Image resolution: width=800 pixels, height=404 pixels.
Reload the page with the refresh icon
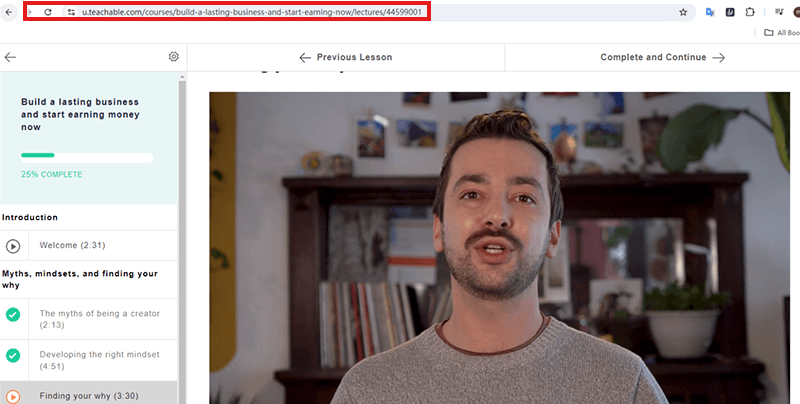(47, 12)
